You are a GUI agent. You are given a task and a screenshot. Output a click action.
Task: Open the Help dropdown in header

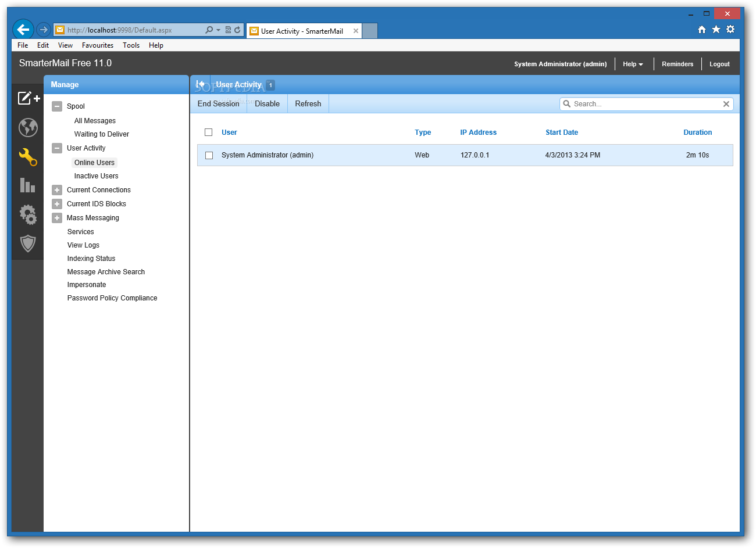pos(633,64)
